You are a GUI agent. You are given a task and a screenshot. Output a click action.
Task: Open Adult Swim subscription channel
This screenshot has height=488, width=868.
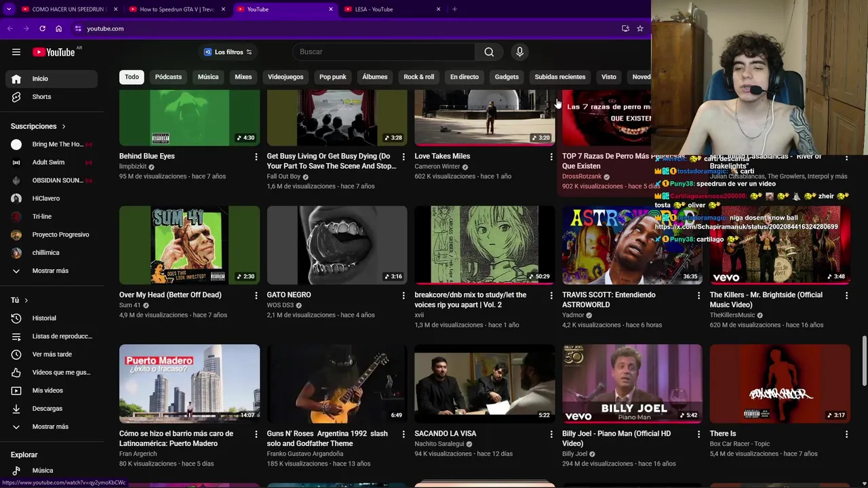click(x=52, y=163)
